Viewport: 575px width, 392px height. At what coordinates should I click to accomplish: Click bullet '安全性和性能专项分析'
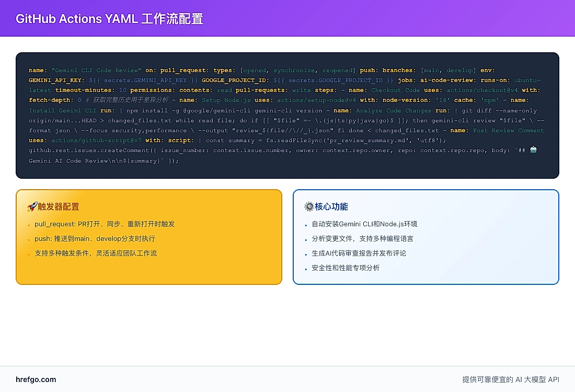(346, 268)
